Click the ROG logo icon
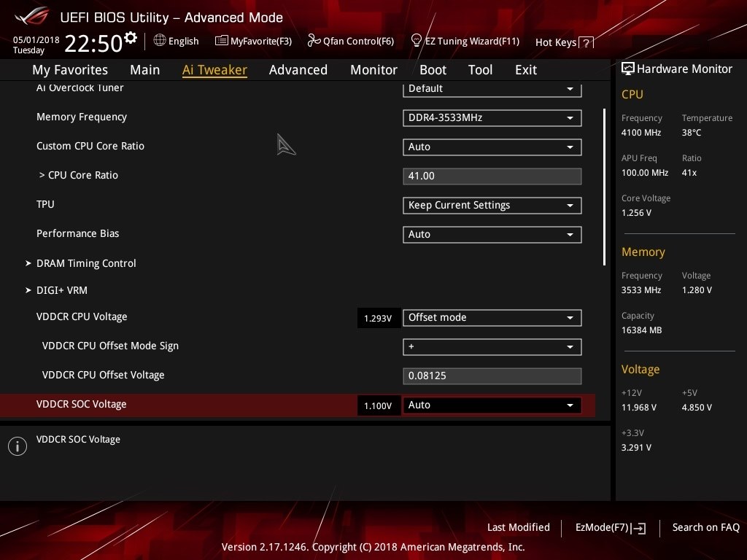Screen dimensions: 747x560 coord(31,16)
